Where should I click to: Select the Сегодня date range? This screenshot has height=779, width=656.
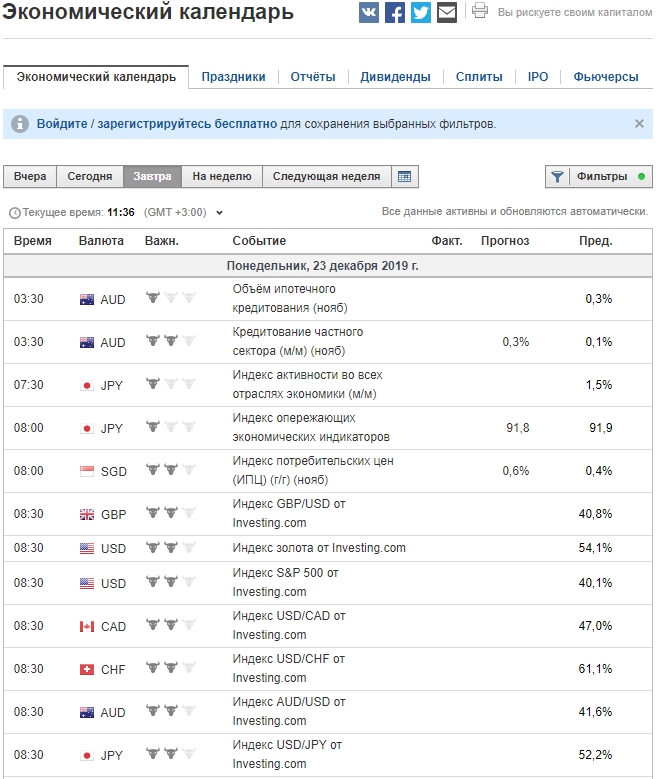click(90, 177)
